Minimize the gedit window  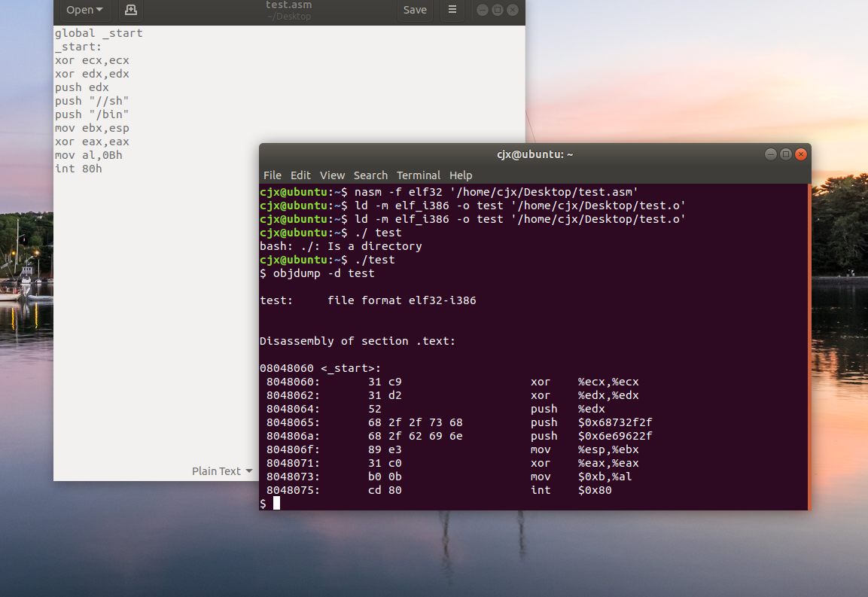coord(482,10)
